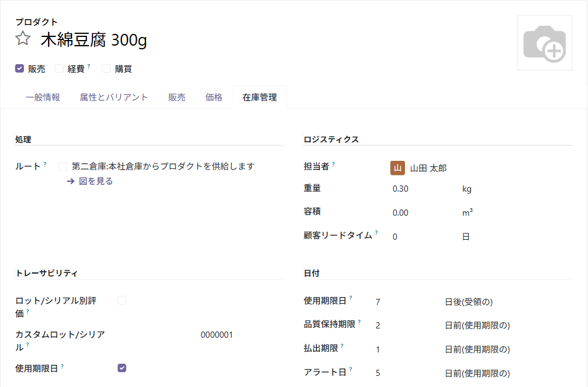This screenshot has height=387, width=588.
Task: Click the 山 avatar of 山田 太郎
Action: click(398, 168)
